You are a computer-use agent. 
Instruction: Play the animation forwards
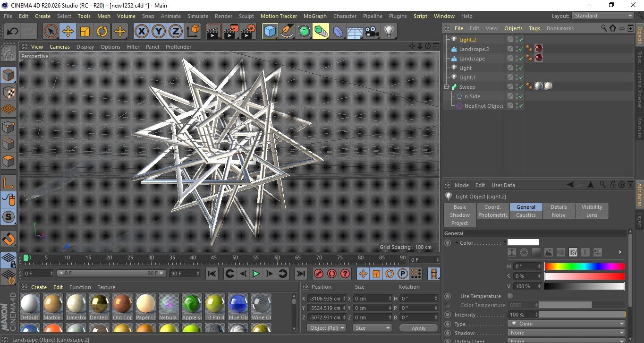tap(256, 274)
